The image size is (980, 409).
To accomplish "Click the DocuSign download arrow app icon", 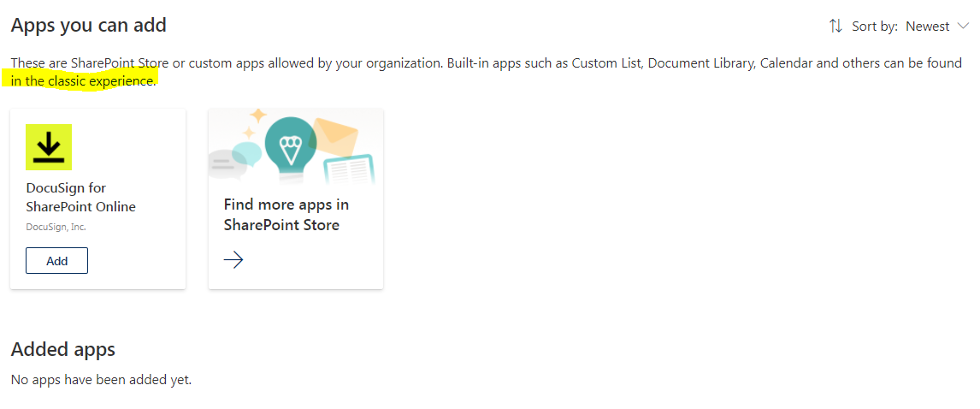I will tap(49, 147).
